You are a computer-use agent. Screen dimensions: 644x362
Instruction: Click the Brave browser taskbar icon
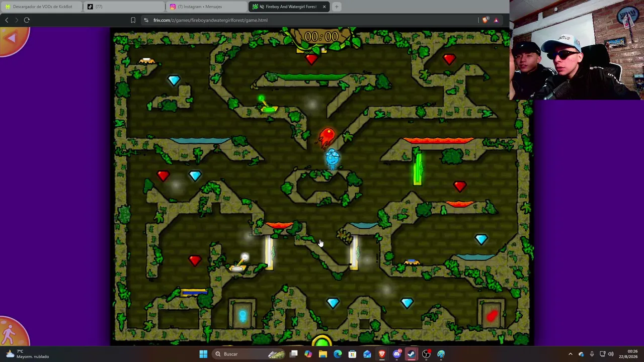382,354
